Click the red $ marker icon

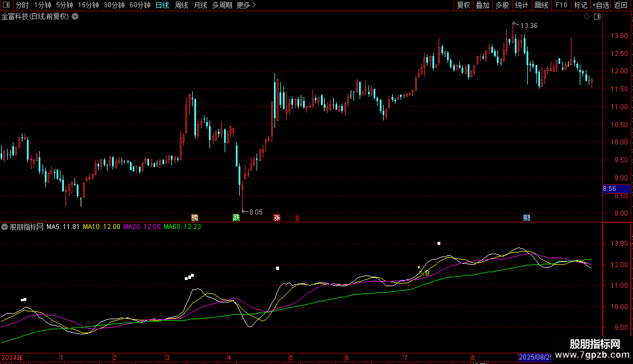tap(297, 218)
